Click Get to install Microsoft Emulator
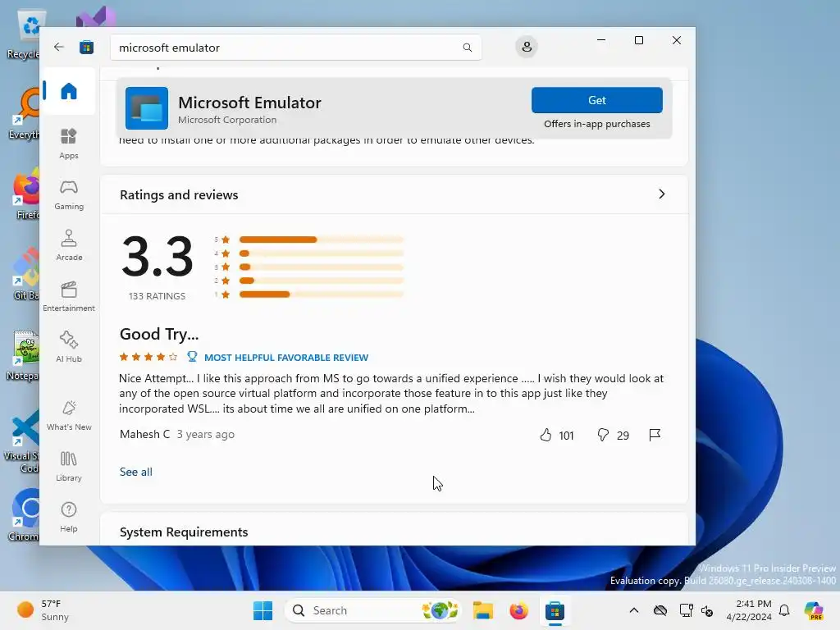840x630 pixels. [x=597, y=100]
